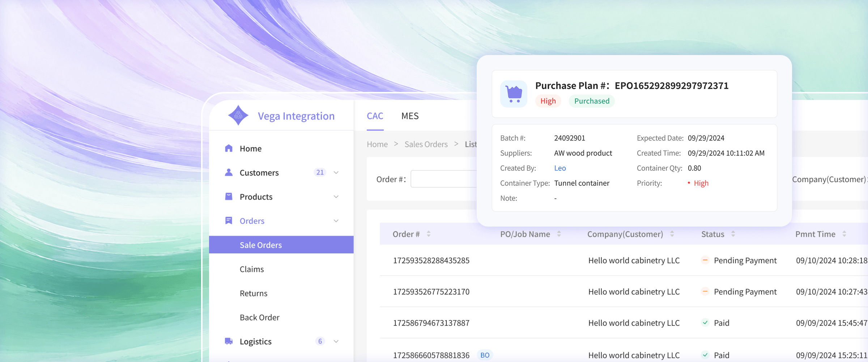Click order number 172586660578881836
Screen dimensions: 868x362
[x=431, y=355]
